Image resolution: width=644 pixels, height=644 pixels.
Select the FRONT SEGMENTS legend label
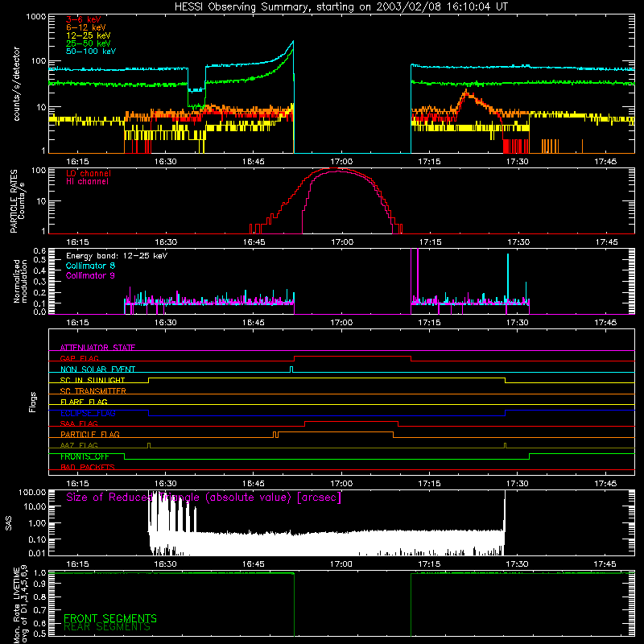pyautogui.click(x=110, y=618)
